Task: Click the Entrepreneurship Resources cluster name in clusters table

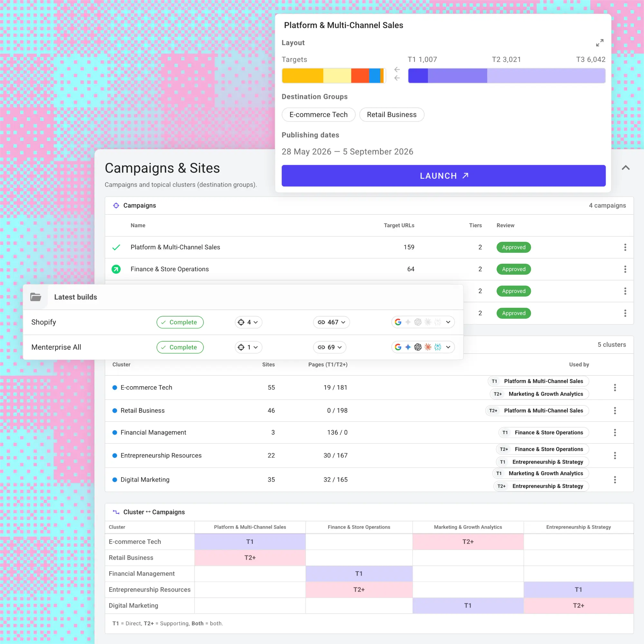Action: pyautogui.click(x=161, y=455)
